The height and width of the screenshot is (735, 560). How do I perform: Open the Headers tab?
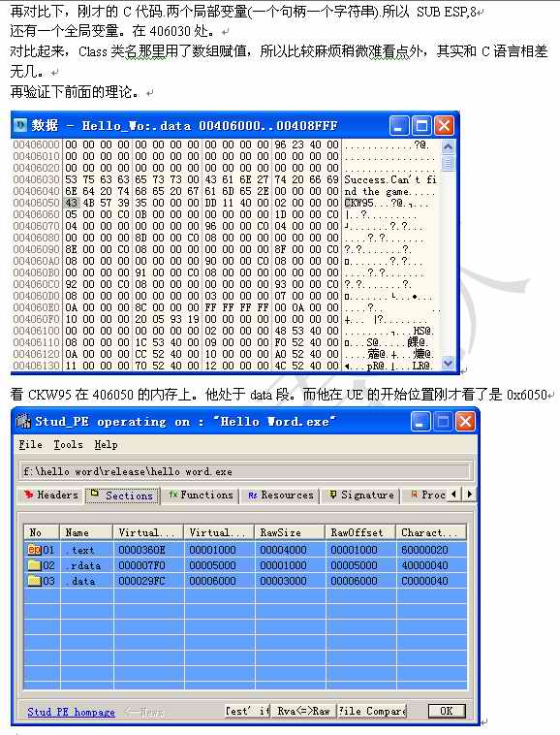[51, 495]
